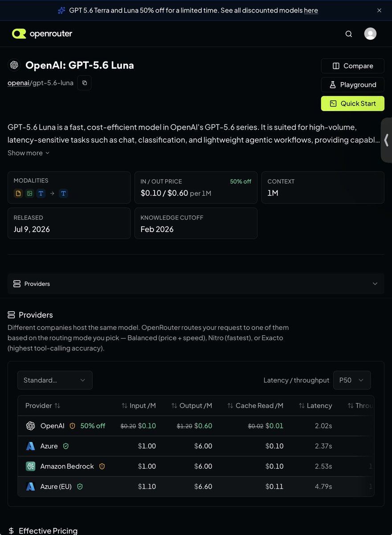The width and height of the screenshot is (392, 535).
Task: Sort providers by Input /M column
Action: [x=139, y=406]
